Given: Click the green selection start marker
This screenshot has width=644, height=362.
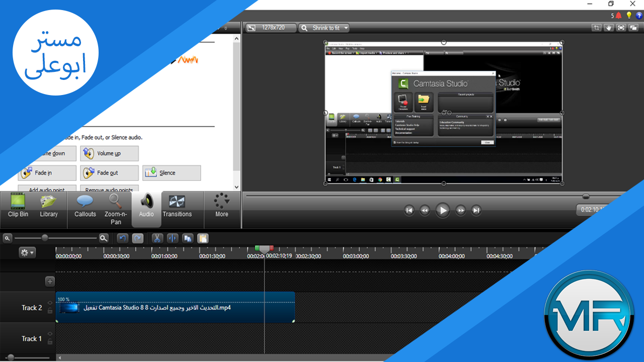Looking at the screenshot, I should tap(257, 248).
